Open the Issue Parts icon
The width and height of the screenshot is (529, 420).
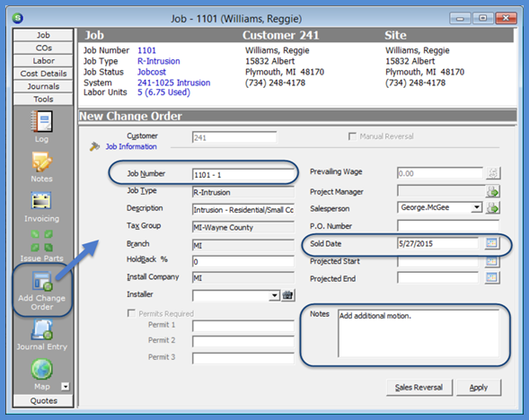42,241
